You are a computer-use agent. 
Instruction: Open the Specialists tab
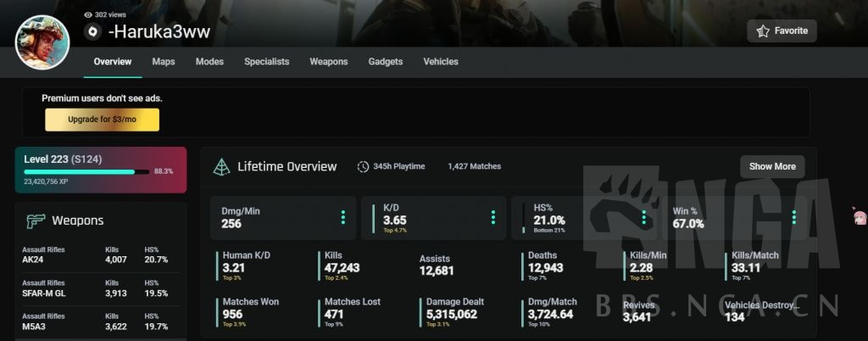pos(266,62)
